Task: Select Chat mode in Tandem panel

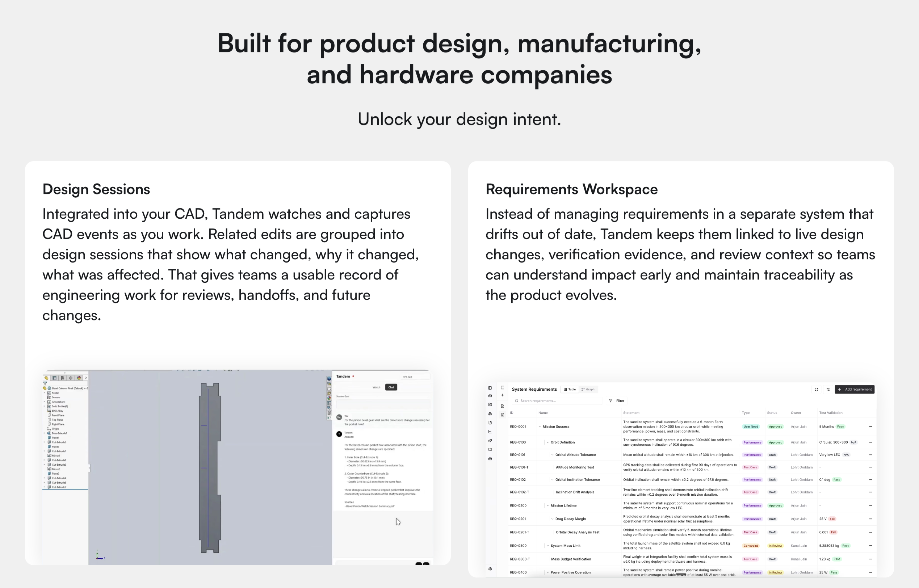Action: [x=391, y=387]
